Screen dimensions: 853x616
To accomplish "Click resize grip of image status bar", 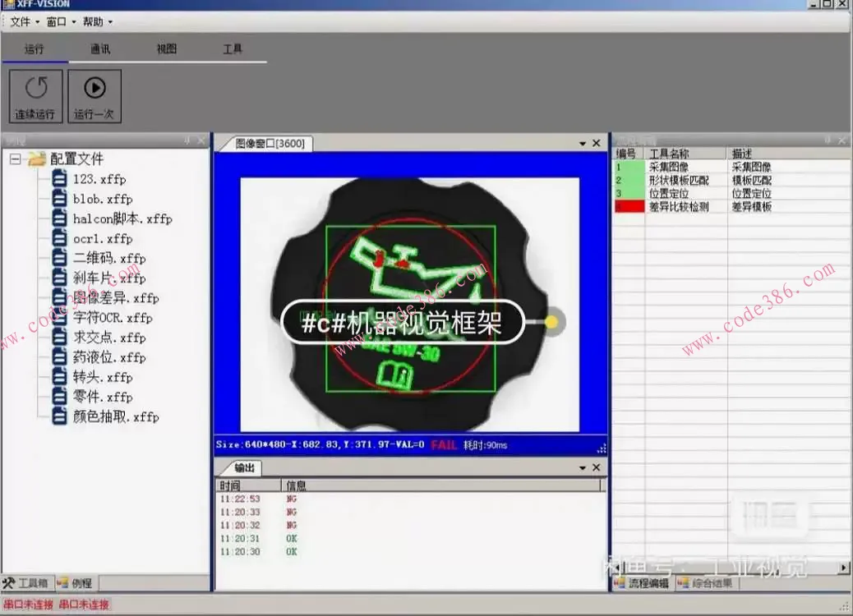I will pyautogui.click(x=601, y=448).
